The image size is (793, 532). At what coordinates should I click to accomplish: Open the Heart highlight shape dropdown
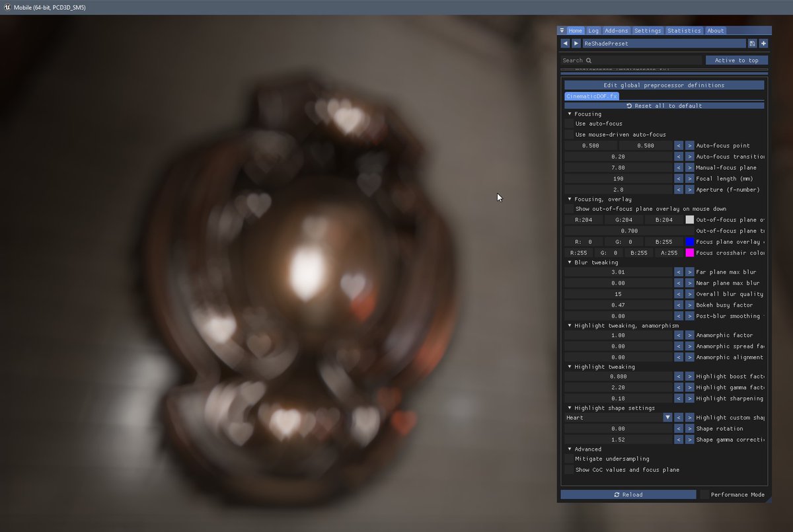667,417
